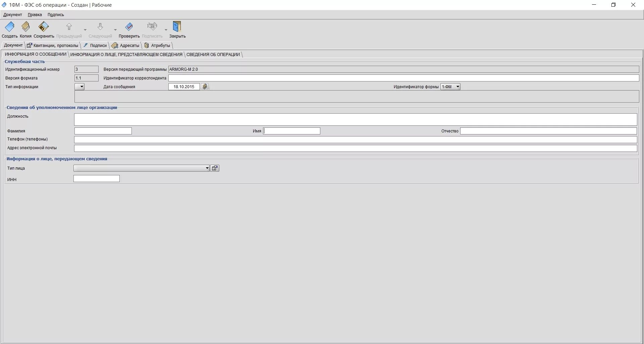Viewport: 644px width, 344px height.
Task: Switch to Квитанции, протоколы tab
Action: pos(53,45)
